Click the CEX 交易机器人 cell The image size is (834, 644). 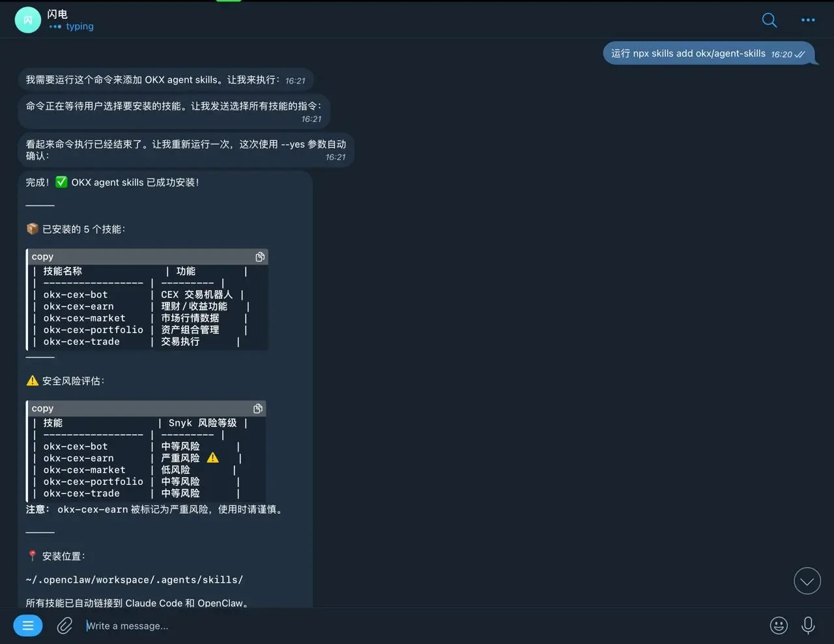pos(197,295)
